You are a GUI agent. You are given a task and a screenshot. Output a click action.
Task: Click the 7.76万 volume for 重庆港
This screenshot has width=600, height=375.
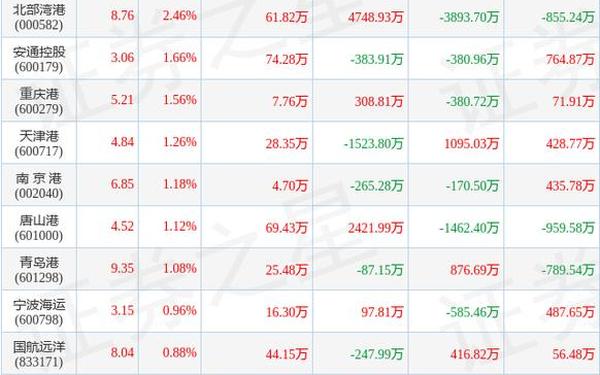pyautogui.click(x=290, y=101)
